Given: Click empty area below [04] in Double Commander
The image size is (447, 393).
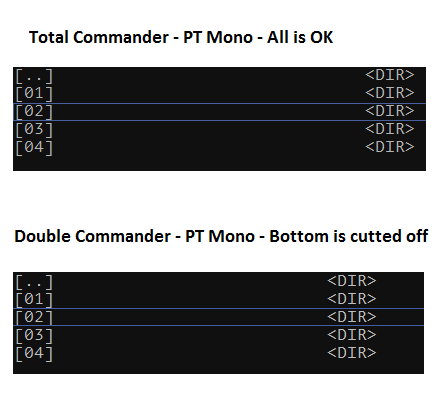Looking at the screenshot, I should pyautogui.click(x=218, y=368).
